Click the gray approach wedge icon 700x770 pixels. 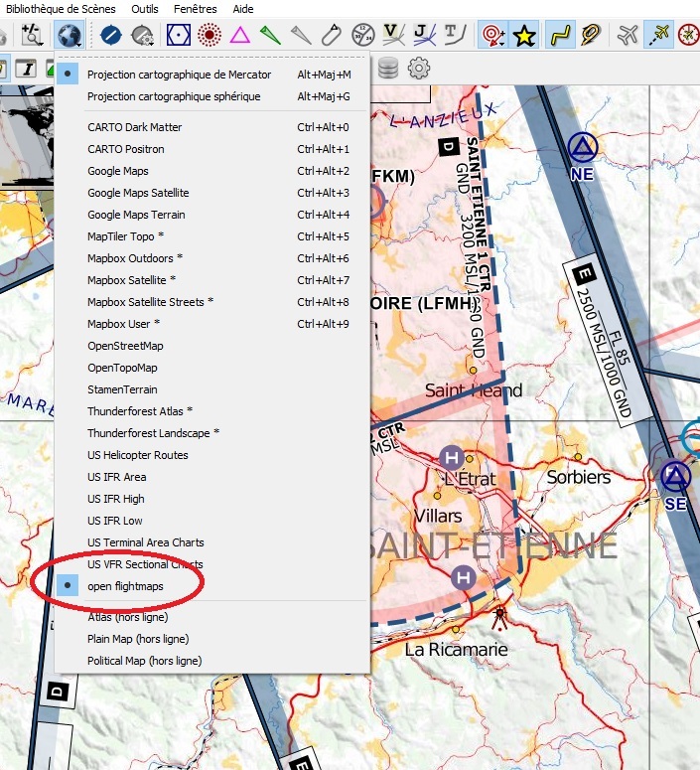pos(301,36)
